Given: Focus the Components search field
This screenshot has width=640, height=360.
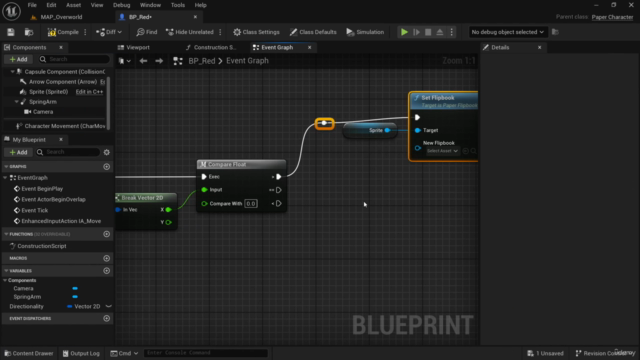Looking at the screenshot, I should click(74, 59).
